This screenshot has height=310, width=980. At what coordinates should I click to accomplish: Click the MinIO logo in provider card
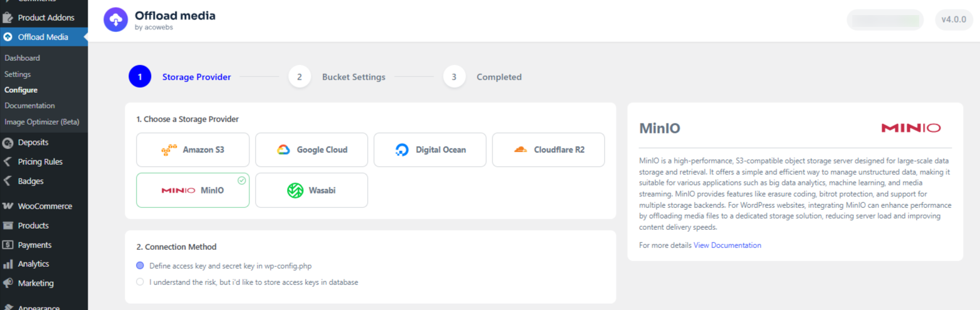click(179, 190)
